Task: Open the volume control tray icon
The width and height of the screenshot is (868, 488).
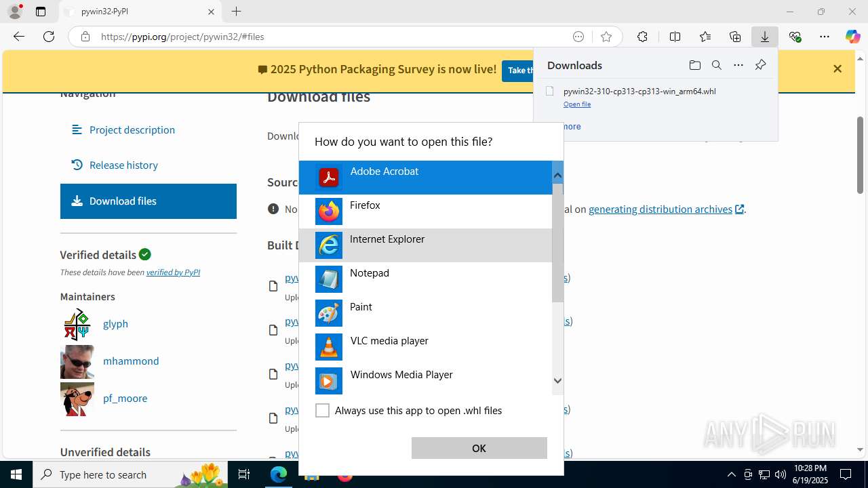Action: 781,474
